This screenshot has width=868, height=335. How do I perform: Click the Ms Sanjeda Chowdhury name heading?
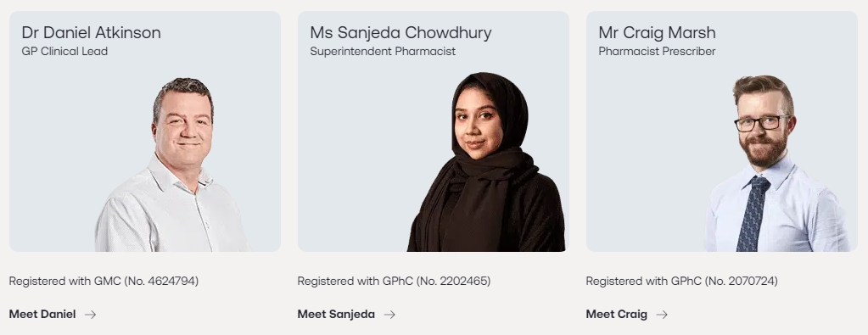click(x=400, y=33)
